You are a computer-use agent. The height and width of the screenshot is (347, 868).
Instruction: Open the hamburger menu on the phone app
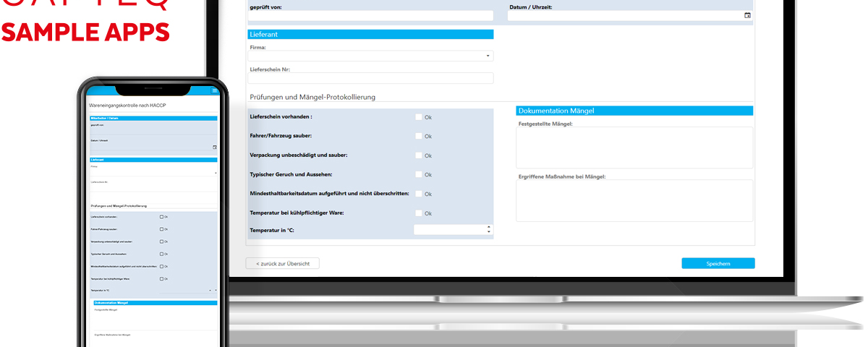click(x=214, y=90)
